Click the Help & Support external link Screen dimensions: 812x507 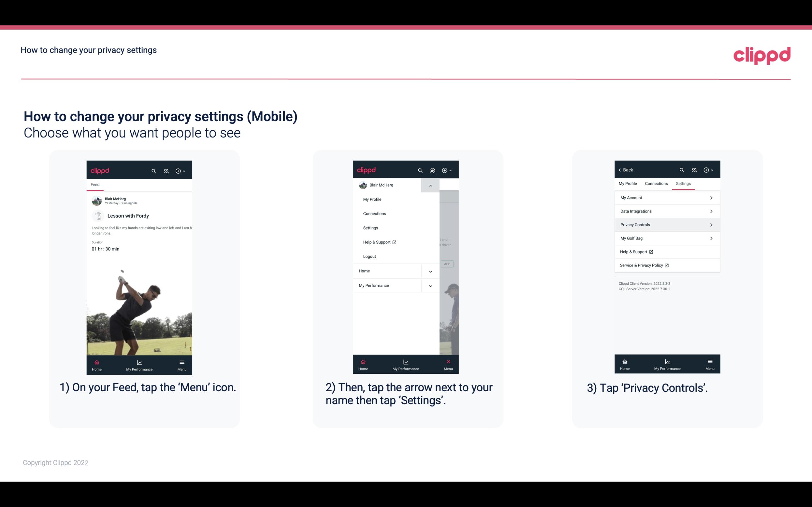tap(637, 252)
